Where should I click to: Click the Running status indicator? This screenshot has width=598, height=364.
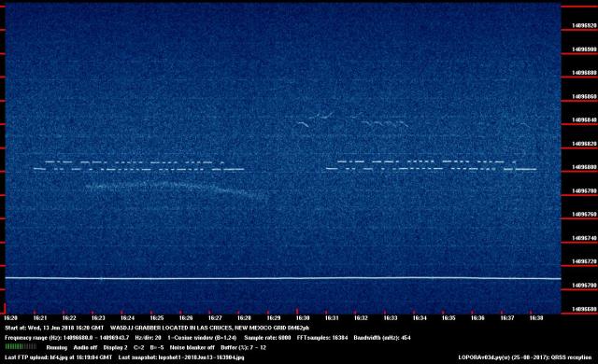point(56,347)
